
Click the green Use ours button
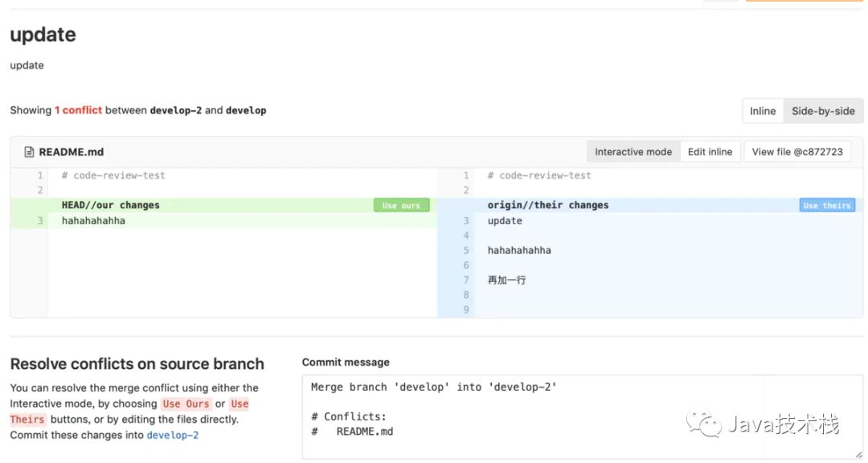click(x=401, y=206)
